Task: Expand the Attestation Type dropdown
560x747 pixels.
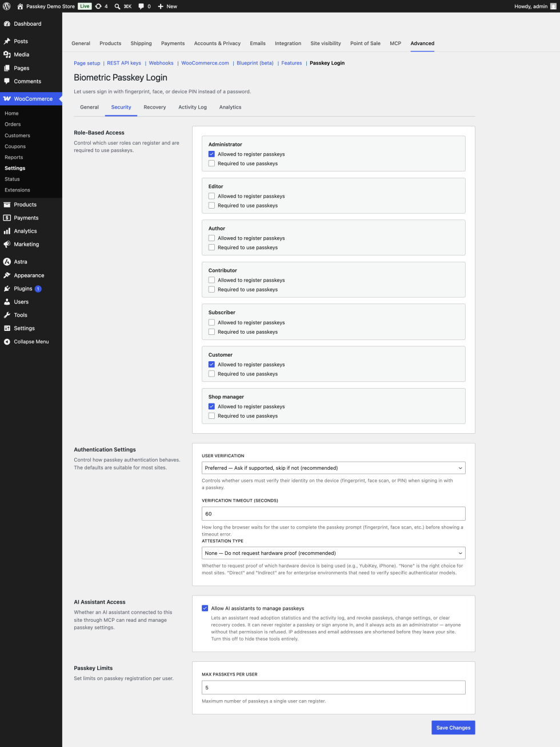Action: [x=334, y=553]
